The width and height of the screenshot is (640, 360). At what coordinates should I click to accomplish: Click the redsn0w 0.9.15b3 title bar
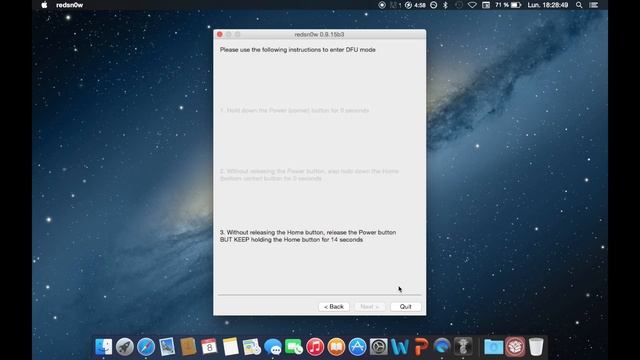point(319,34)
